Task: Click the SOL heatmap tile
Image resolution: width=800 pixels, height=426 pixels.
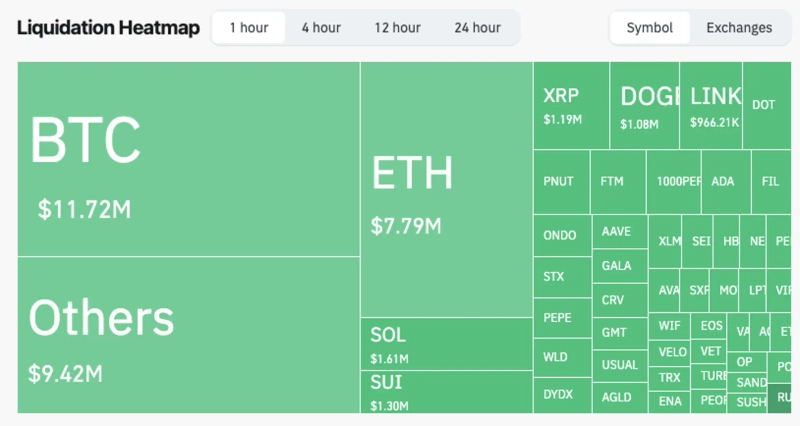Action: click(x=445, y=344)
